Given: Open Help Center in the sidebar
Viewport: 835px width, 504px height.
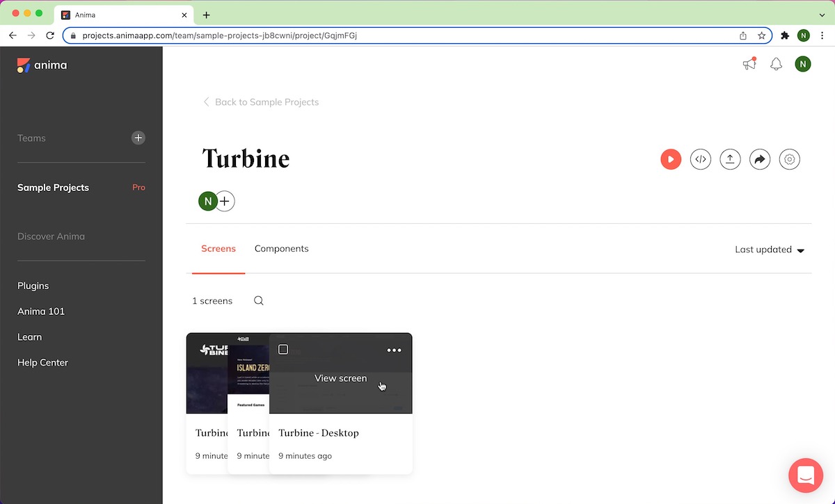Looking at the screenshot, I should 42,363.
